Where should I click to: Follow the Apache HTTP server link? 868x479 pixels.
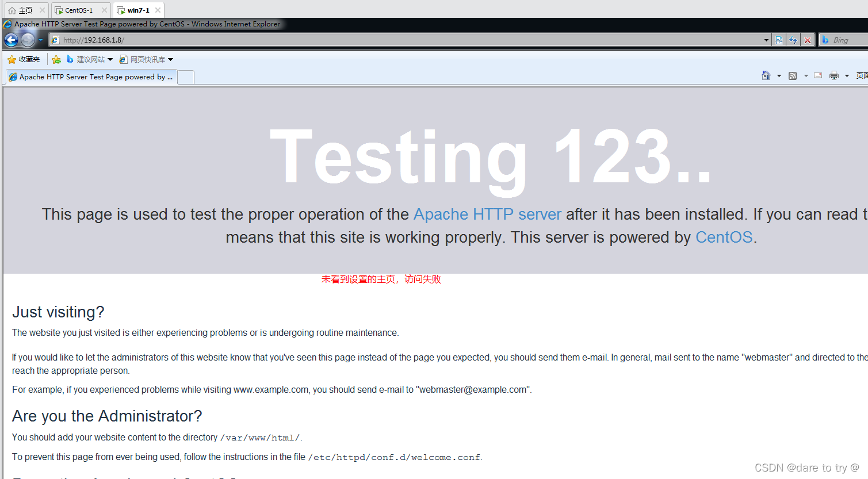click(487, 214)
